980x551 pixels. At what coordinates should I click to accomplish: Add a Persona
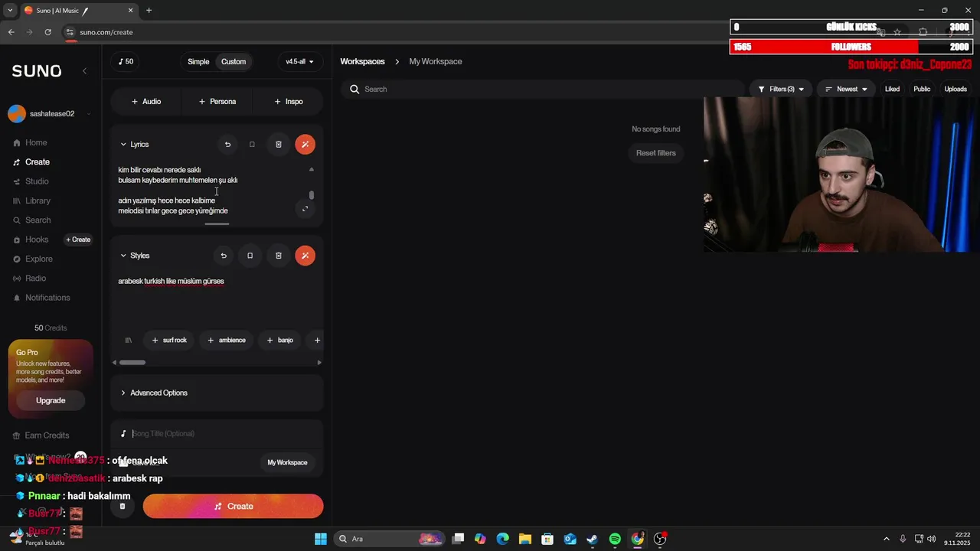tap(217, 101)
